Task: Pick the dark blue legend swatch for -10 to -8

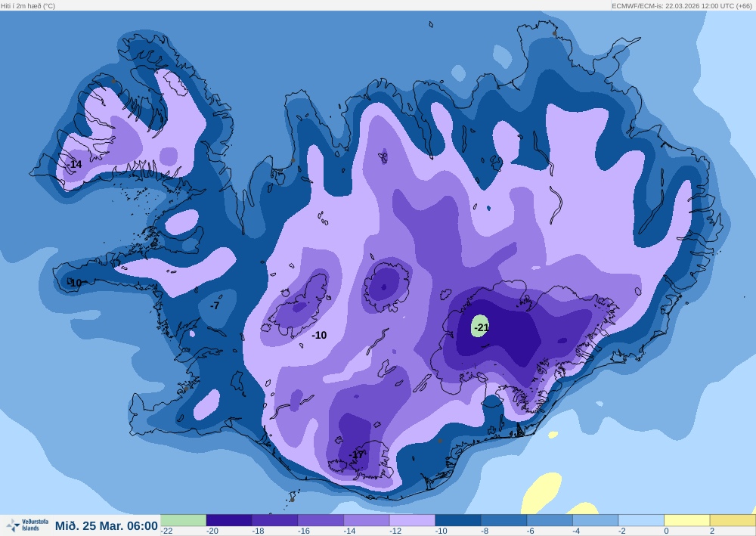Action: coord(458,520)
